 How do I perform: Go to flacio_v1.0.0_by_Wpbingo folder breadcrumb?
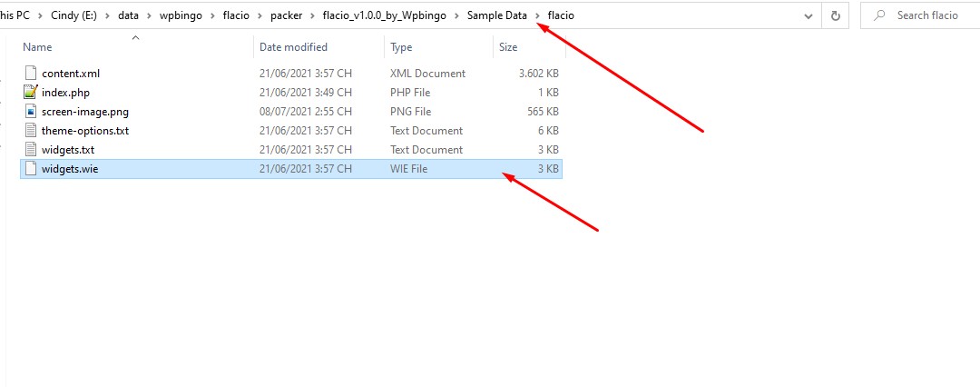click(x=385, y=15)
